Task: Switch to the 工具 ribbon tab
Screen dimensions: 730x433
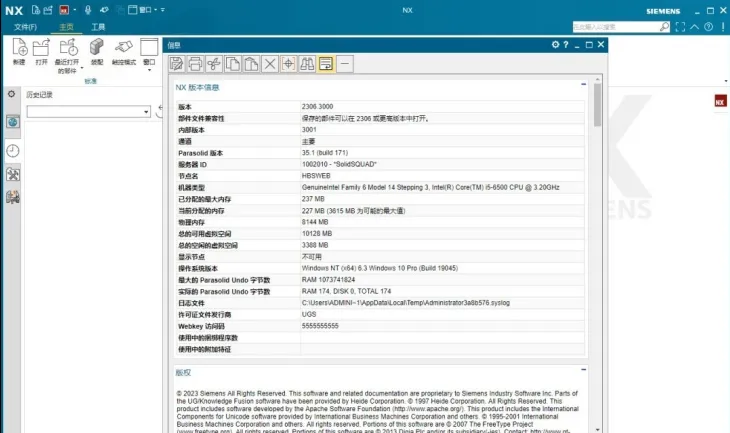Action: pyautogui.click(x=98, y=27)
